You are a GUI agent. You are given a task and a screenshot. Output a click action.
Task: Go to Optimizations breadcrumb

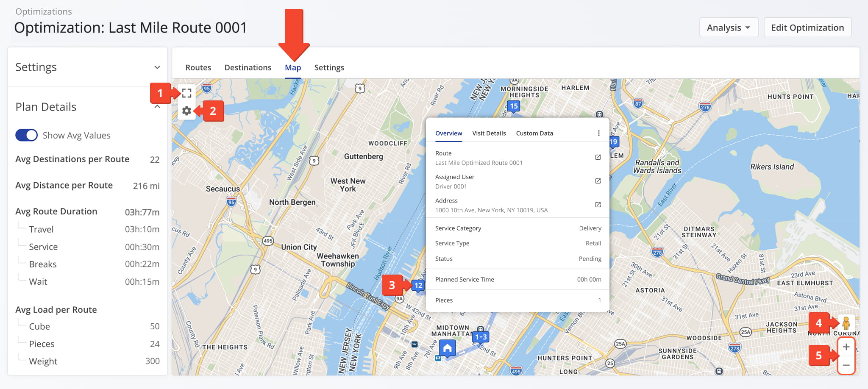click(44, 11)
